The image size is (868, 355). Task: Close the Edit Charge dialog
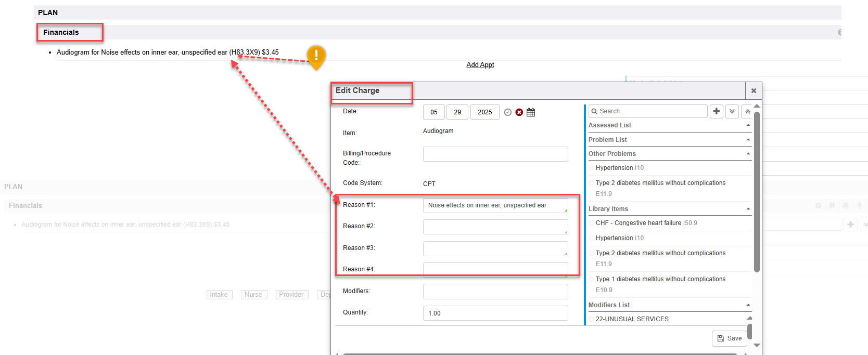[754, 91]
